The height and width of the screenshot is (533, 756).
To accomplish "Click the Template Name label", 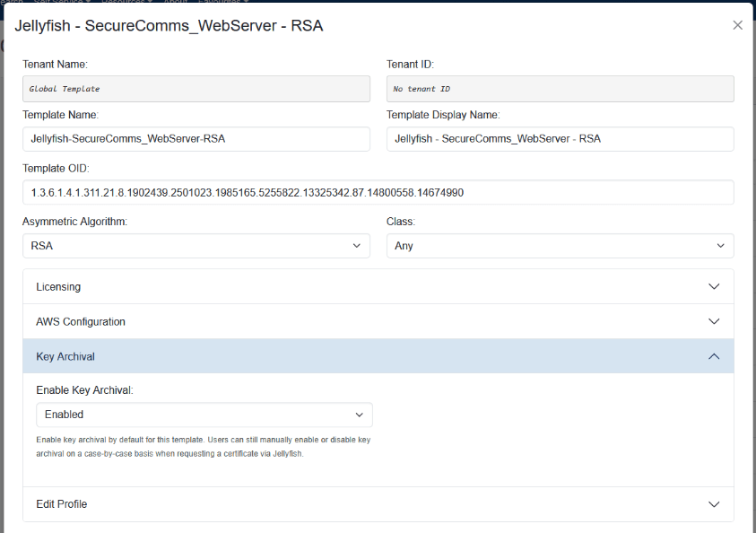I will [x=60, y=115].
